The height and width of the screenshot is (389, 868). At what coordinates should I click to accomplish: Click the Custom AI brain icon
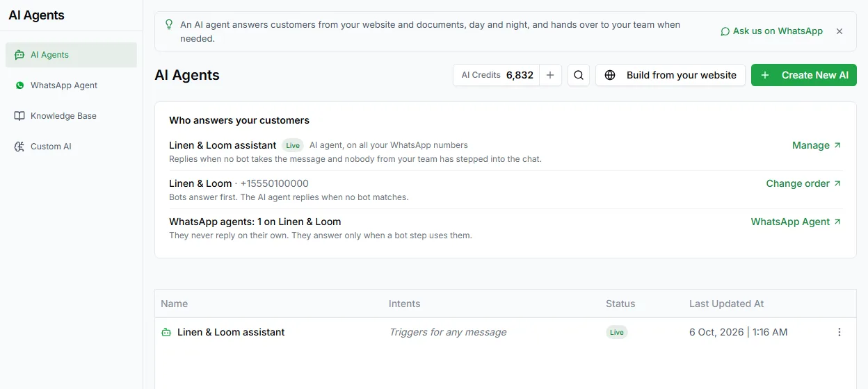coord(19,147)
